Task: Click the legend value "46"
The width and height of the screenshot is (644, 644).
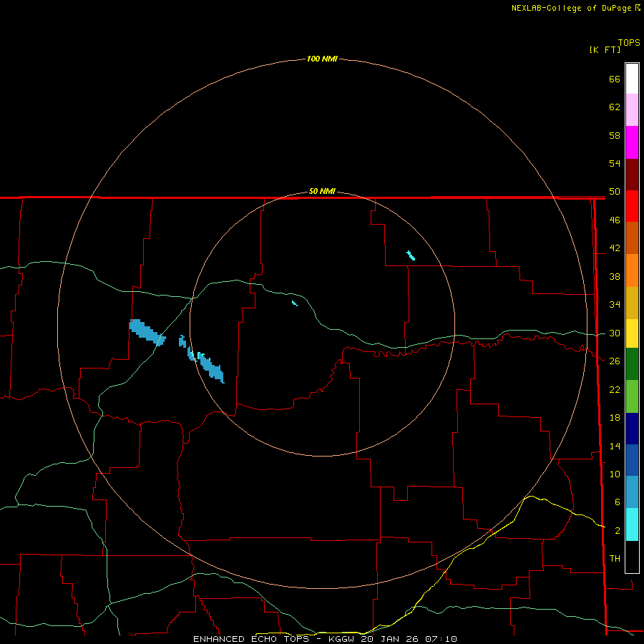Action: click(x=615, y=220)
